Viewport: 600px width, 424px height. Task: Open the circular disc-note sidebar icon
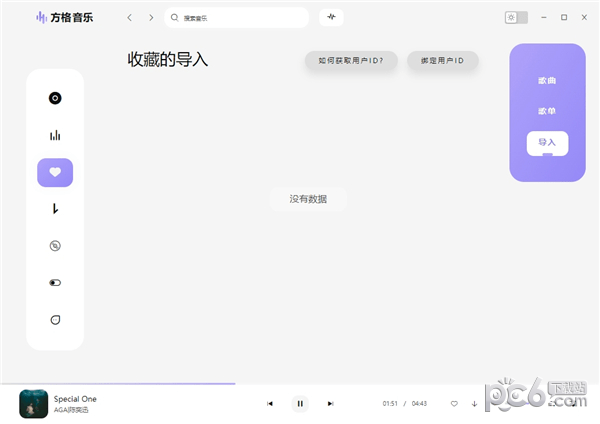pyautogui.click(x=55, y=246)
